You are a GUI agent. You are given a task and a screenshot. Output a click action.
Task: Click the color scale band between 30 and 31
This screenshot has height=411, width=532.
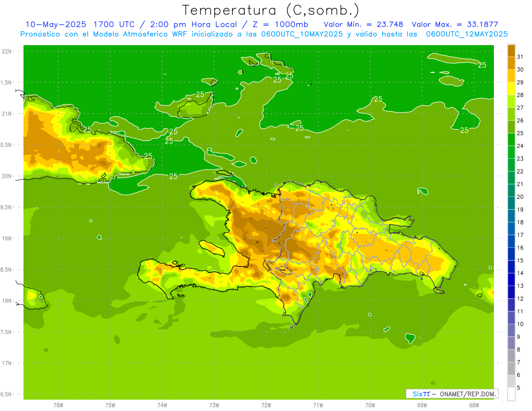[511, 63]
